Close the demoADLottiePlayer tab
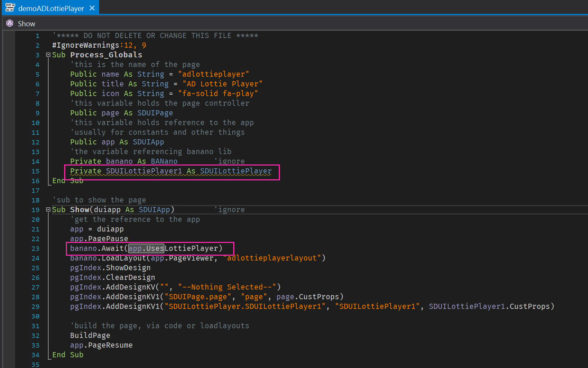This screenshot has height=368, width=588. tap(92, 8)
